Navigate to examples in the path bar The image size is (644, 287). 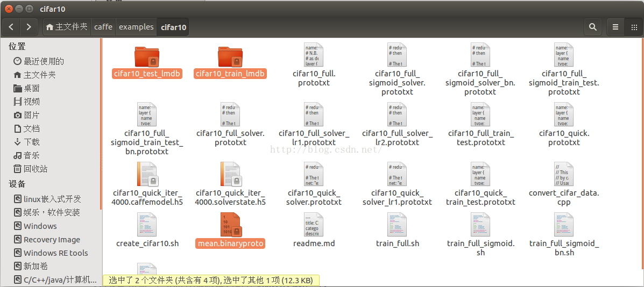136,27
